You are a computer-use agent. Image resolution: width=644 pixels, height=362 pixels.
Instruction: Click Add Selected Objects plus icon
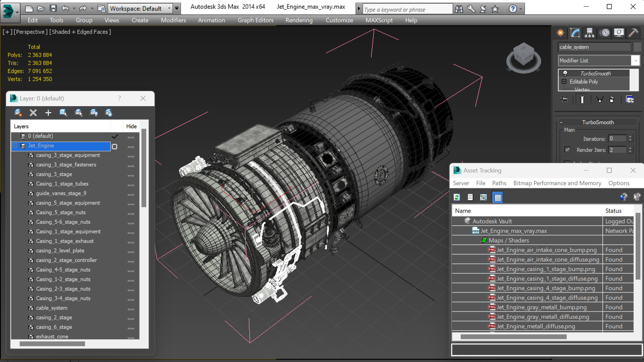click(48, 113)
